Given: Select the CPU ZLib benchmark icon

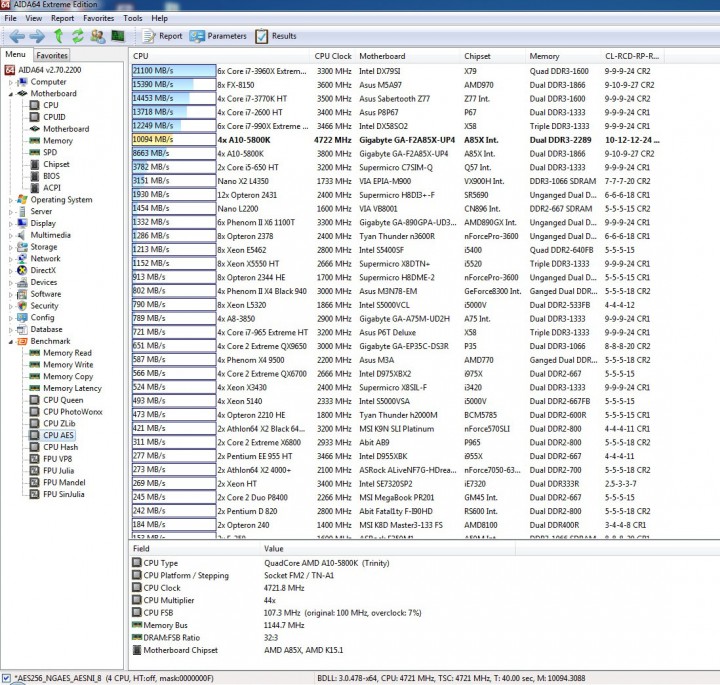Looking at the screenshot, I should coord(34,424).
